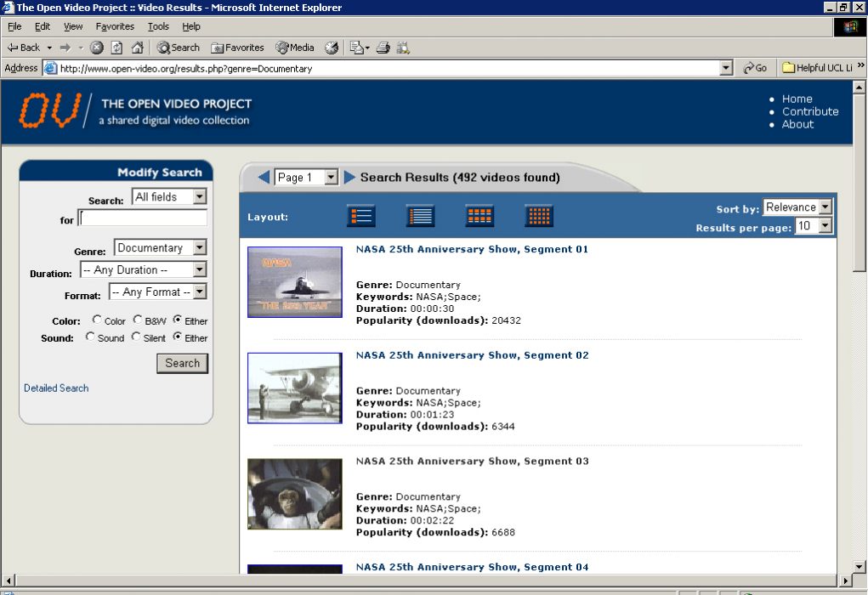
Task: Go to the next results page arrow
Action: coord(349,177)
